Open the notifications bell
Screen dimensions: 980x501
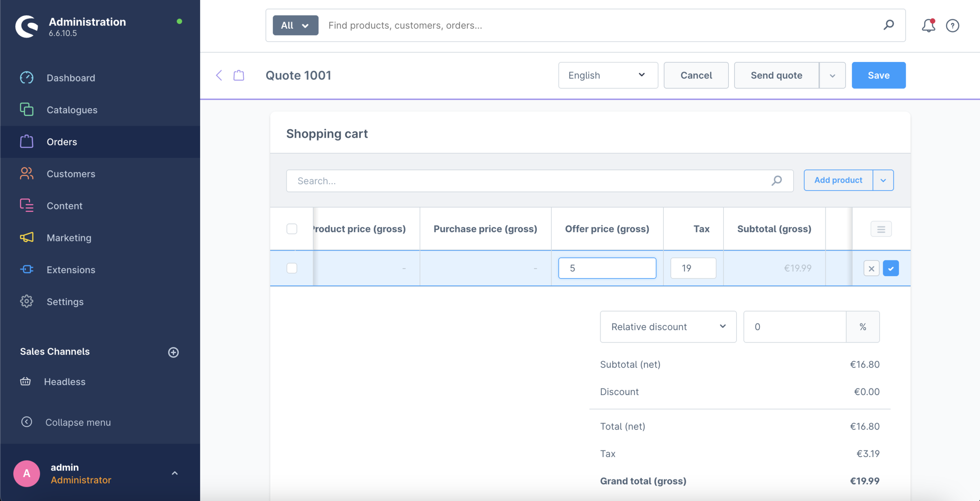coord(928,26)
